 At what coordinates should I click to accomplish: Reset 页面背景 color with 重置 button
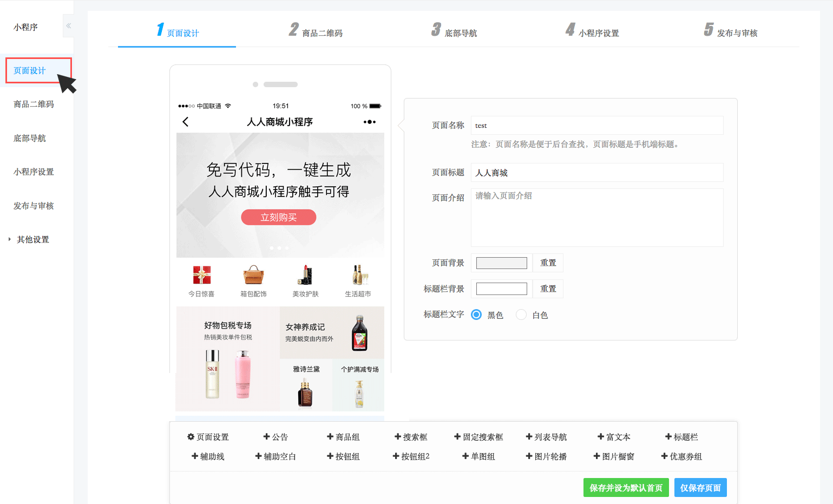548,263
